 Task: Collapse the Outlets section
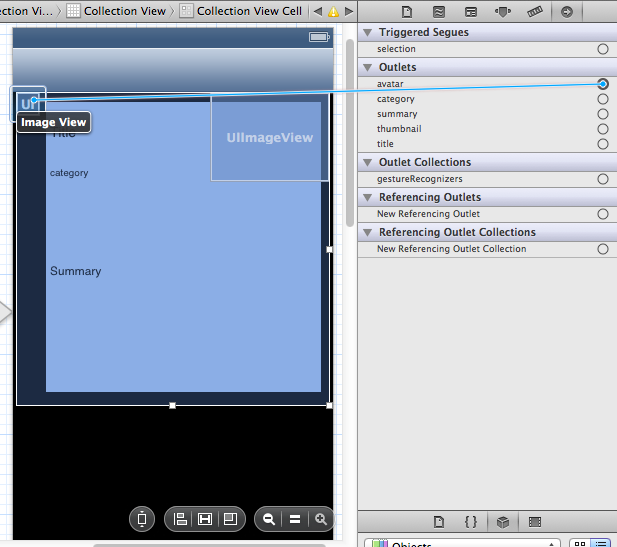pos(367,67)
